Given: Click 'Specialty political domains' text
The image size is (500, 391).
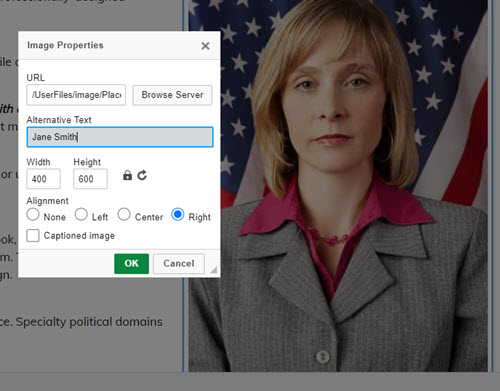Looking at the screenshot, I should 89,322.
